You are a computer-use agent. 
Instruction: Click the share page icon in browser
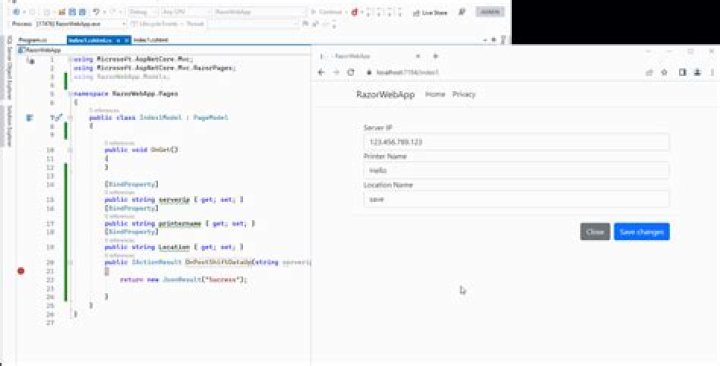649,73
